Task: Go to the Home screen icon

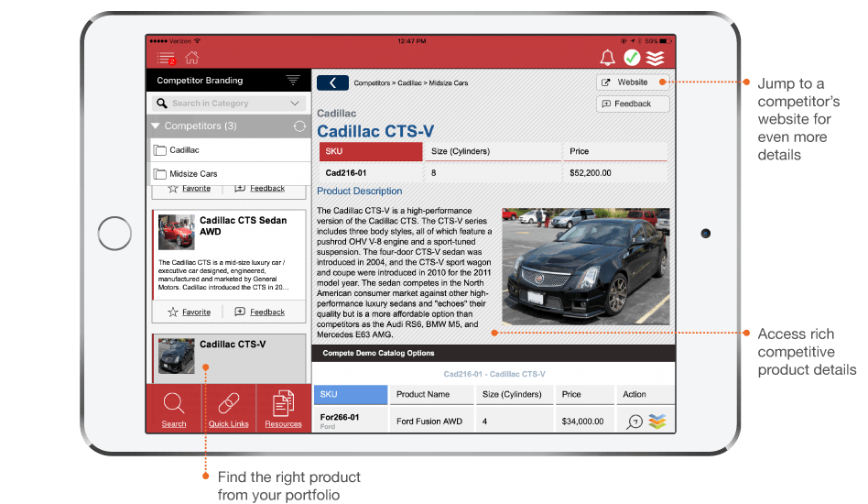Action: coord(192,59)
